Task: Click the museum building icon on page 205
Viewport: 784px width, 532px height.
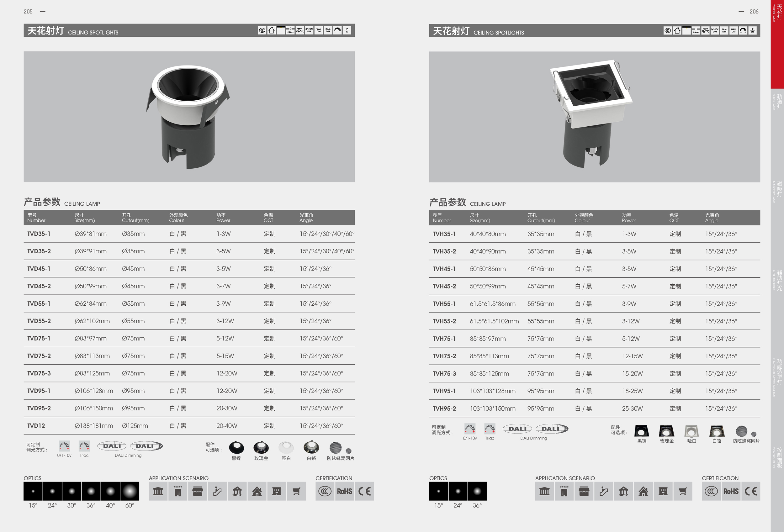Action: pos(158,491)
